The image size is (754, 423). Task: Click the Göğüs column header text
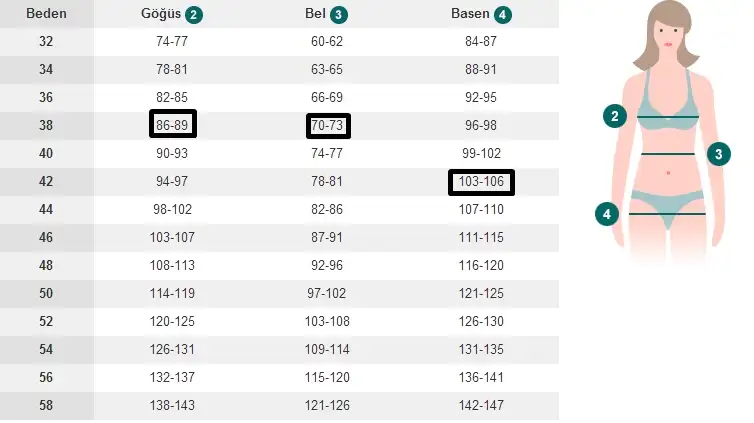161,14
